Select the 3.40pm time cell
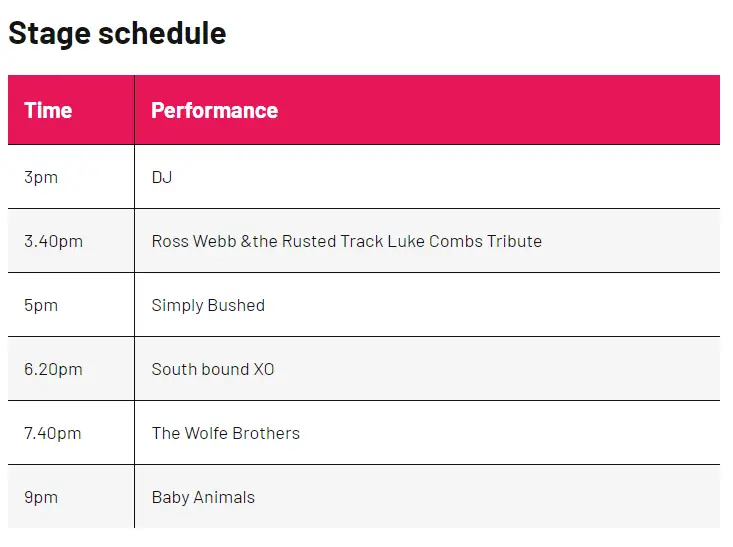Screen dimensions: 733x547 tap(71, 241)
